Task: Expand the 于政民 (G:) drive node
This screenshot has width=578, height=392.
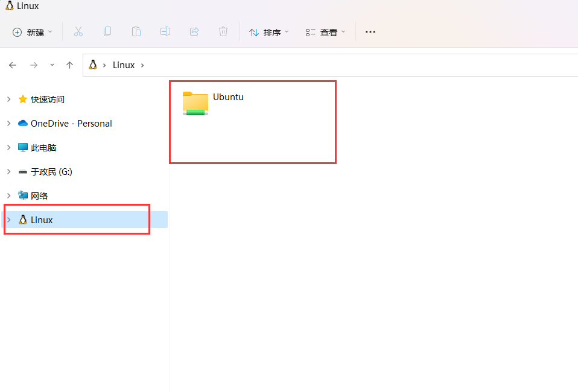Action: [9, 172]
